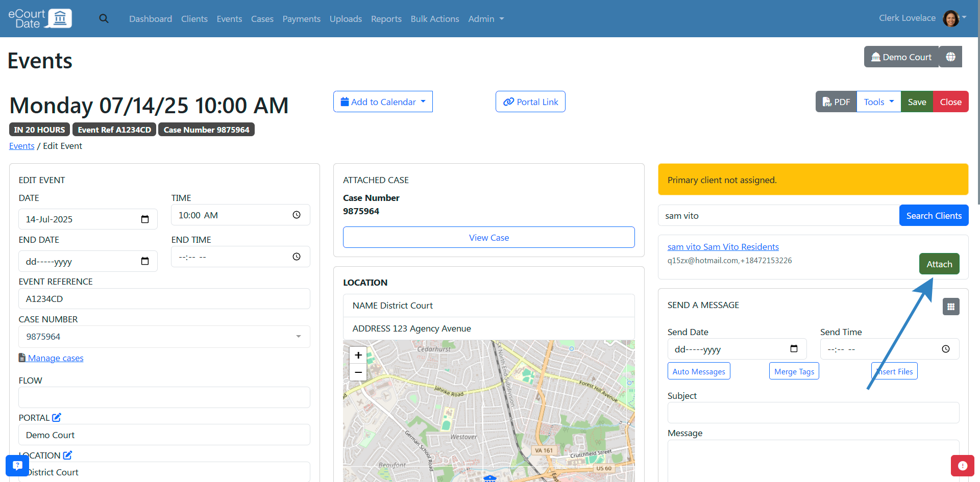
Task: Open Clients in the navbar
Action: click(x=194, y=19)
